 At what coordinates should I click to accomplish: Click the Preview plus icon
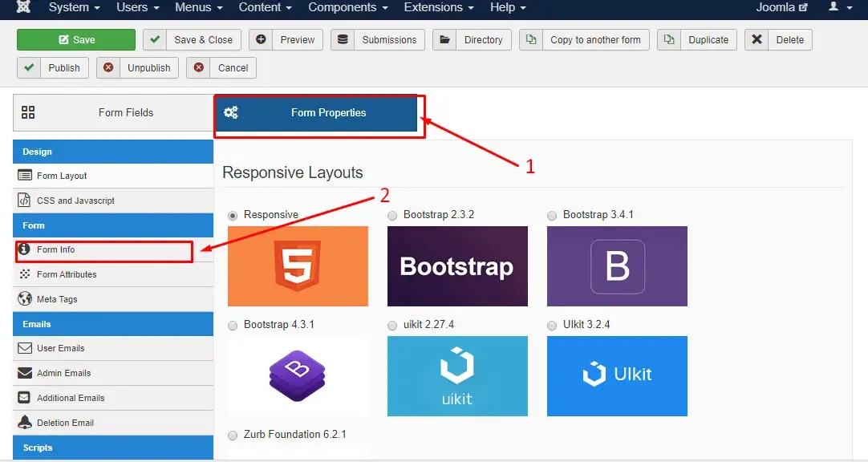(x=261, y=39)
